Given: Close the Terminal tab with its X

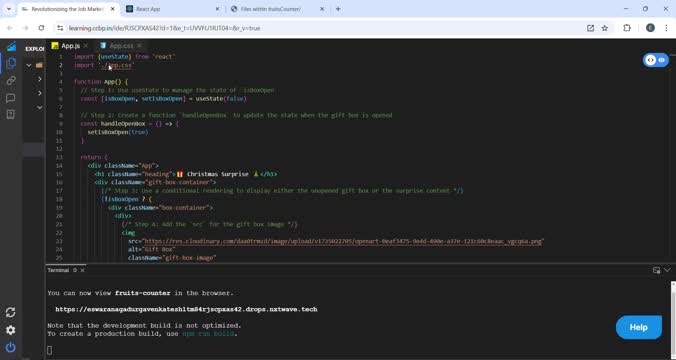Looking at the screenshot, I should tap(82, 270).
